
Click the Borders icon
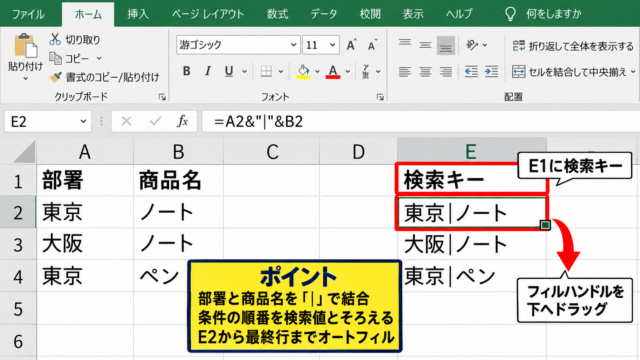coord(266,71)
